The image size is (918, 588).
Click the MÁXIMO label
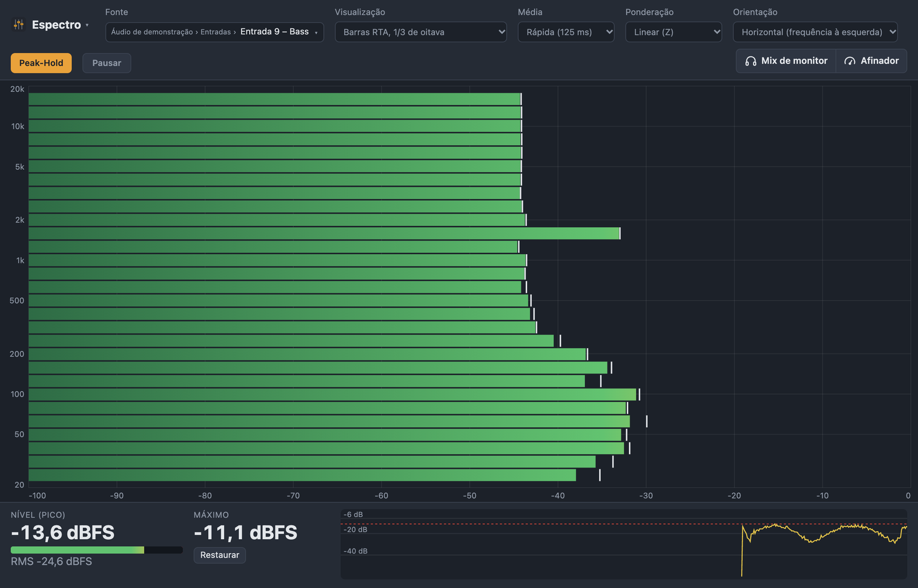(x=211, y=515)
